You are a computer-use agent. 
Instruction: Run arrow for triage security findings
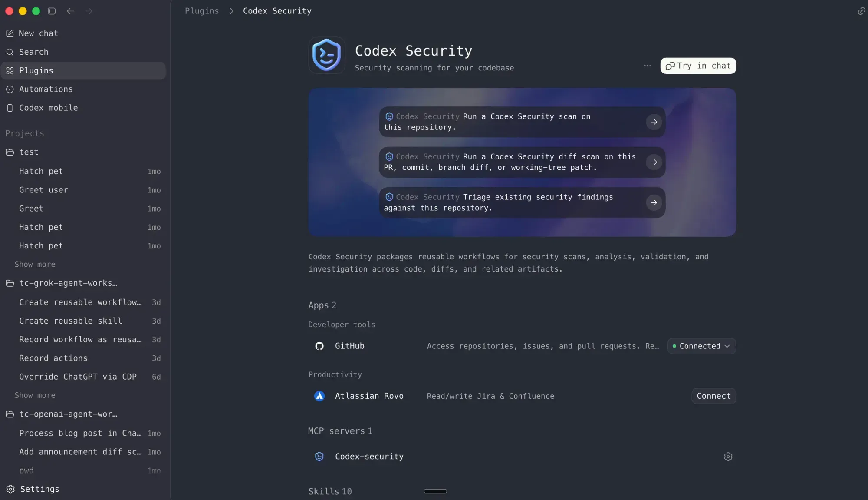click(x=654, y=202)
